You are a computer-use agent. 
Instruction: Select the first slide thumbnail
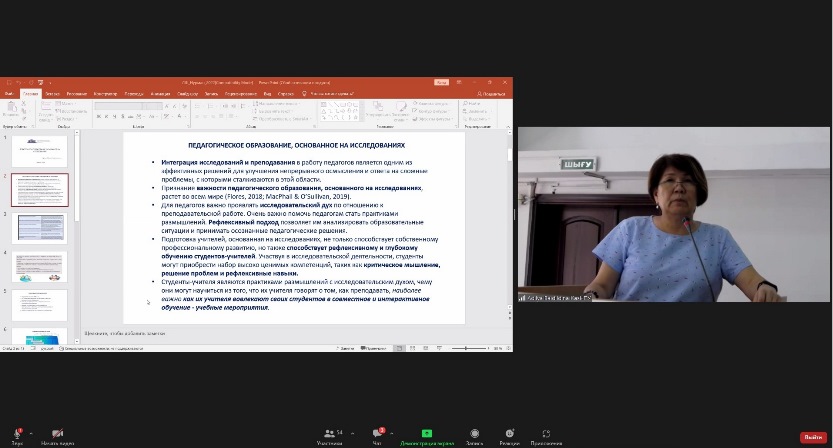[x=40, y=152]
